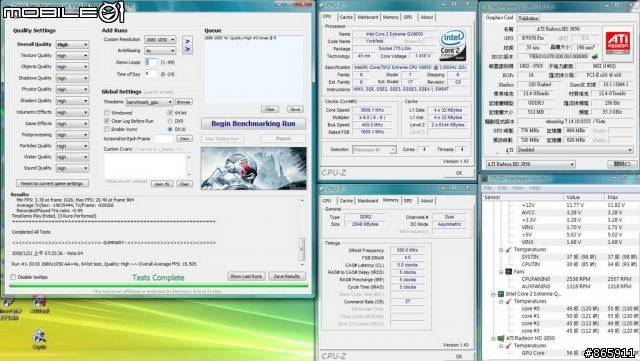Screen dimensions: 640x361
Task: Toggle the Disable tooltips checkbox
Action: [x=13, y=277]
